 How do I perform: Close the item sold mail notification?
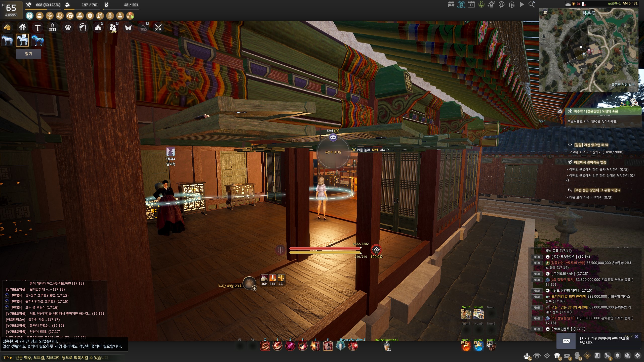pos(636,337)
